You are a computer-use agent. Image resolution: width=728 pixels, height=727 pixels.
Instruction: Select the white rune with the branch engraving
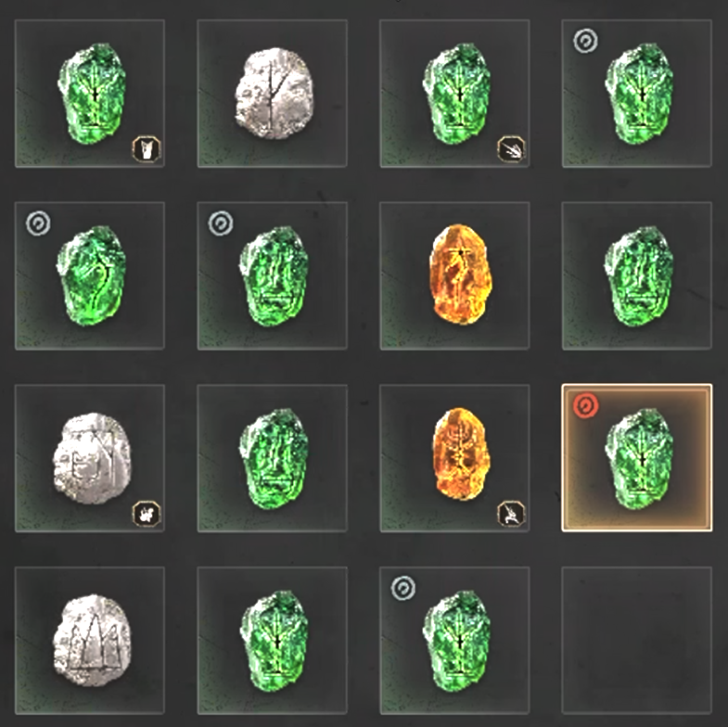coord(274,94)
